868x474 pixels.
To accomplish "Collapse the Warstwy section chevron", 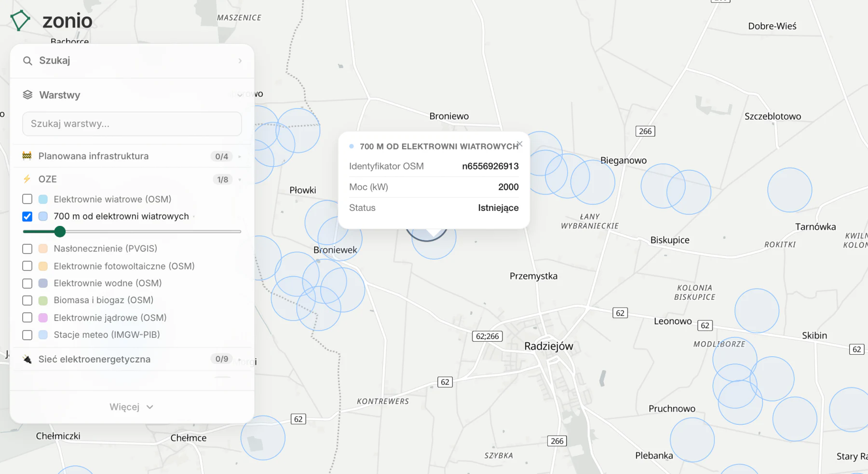I will 240,95.
